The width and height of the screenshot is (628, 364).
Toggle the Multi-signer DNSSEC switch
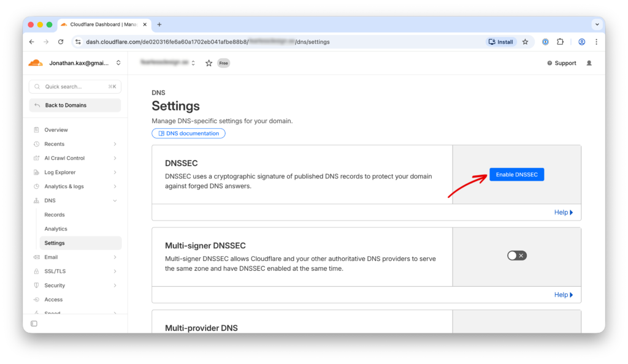pos(516,256)
